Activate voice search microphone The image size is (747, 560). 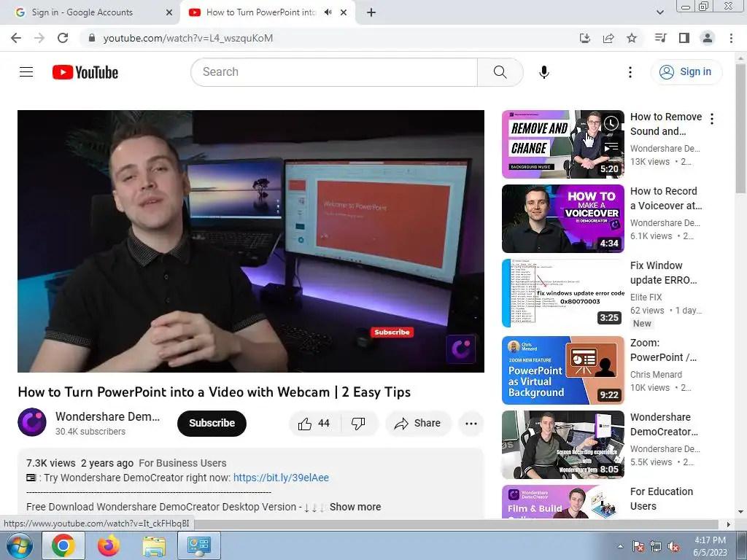tap(543, 72)
